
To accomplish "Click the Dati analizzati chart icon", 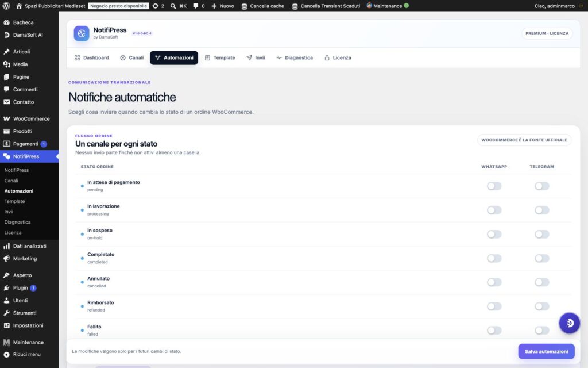I will (x=6, y=246).
